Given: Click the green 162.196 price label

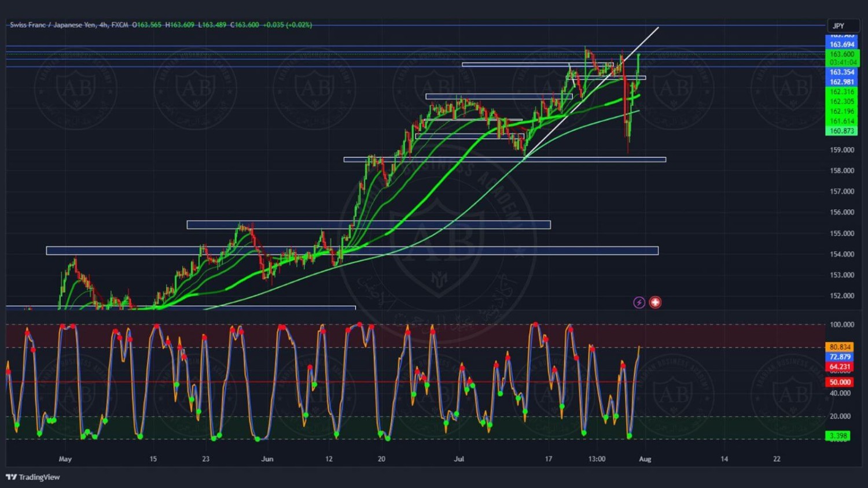Looking at the screenshot, I should coord(842,112).
